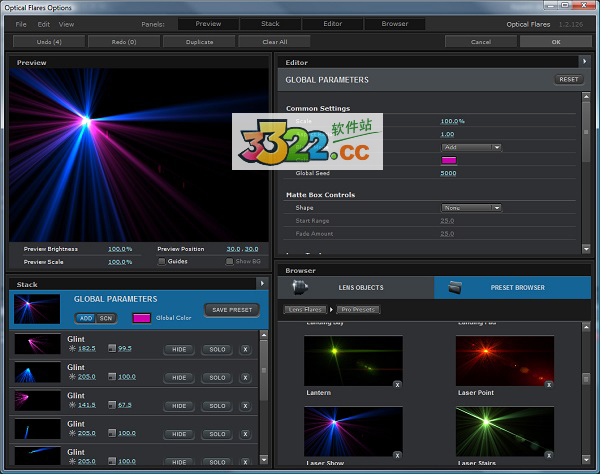Toggle the Editor panel button
The width and height of the screenshot is (600, 474).
coord(333,24)
